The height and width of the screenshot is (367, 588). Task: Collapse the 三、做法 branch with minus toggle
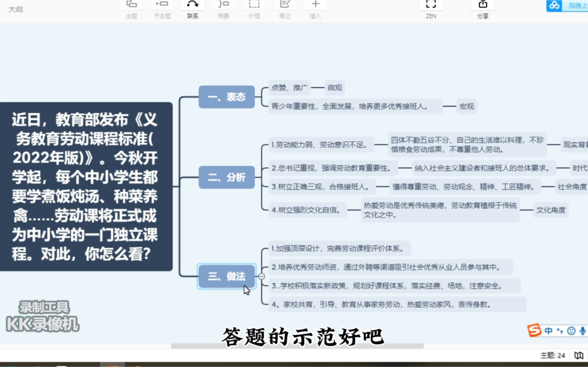(x=262, y=276)
